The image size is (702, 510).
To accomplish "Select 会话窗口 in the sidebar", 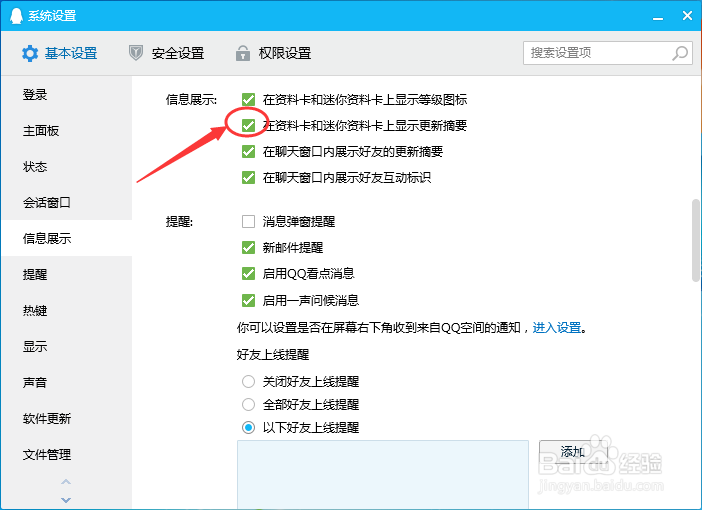I will pyautogui.click(x=67, y=202).
